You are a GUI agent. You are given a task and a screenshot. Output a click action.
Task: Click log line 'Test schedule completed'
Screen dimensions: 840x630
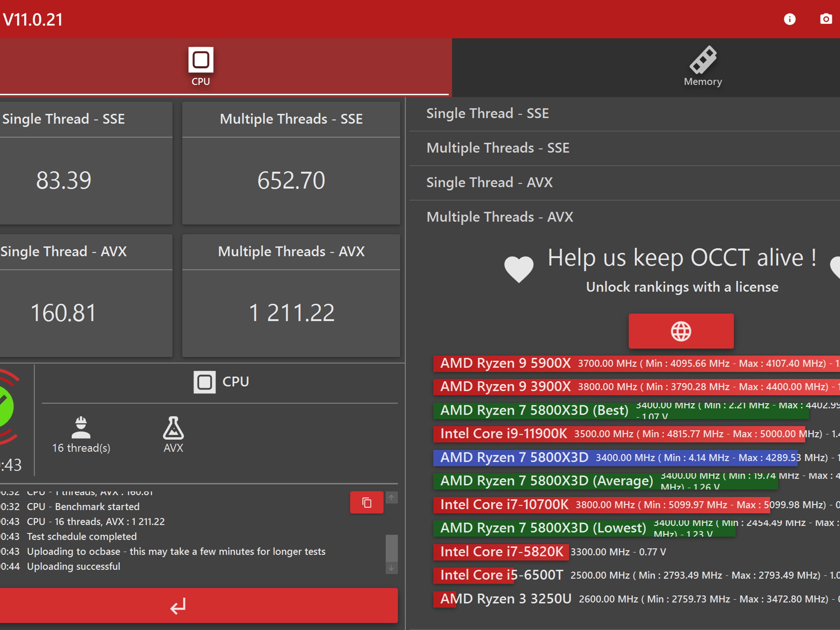point(82,536)
